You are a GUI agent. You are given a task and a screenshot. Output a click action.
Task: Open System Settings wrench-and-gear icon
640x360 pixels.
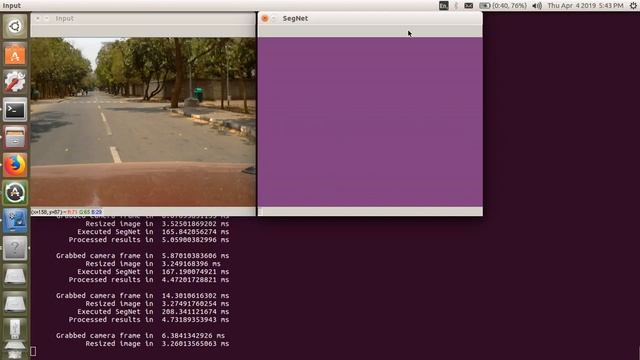(x=15, y=82)
